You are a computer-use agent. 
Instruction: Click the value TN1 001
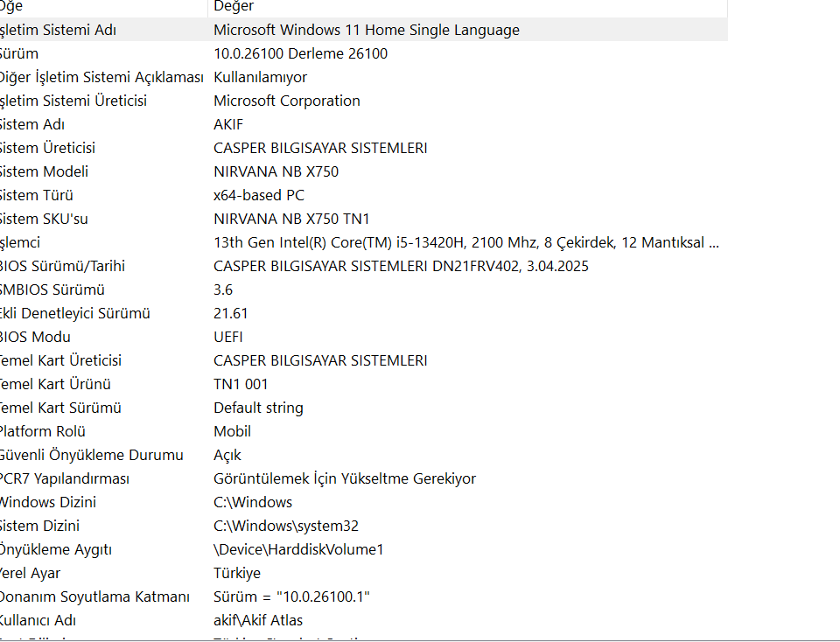(x=241, y=384)
